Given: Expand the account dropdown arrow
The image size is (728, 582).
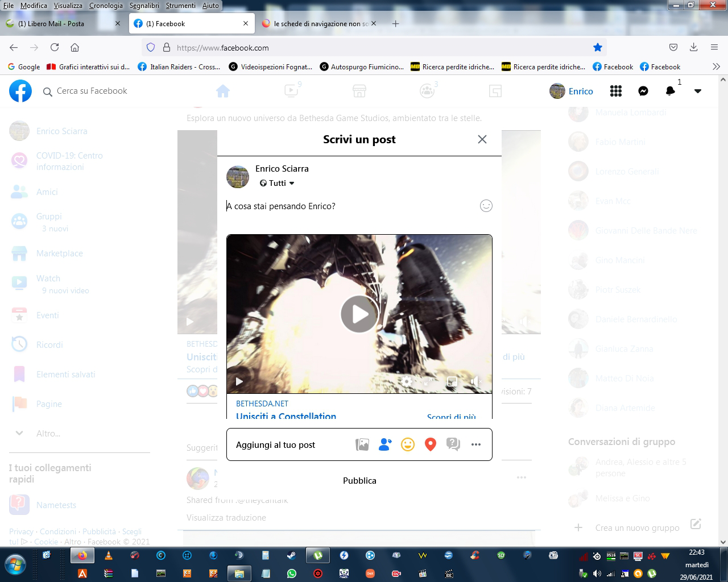Looking at the screenshot, I should 698,91.
